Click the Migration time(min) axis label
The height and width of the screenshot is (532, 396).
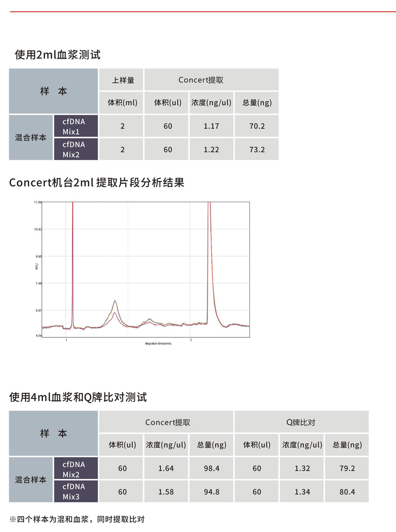tap(158, 343)
